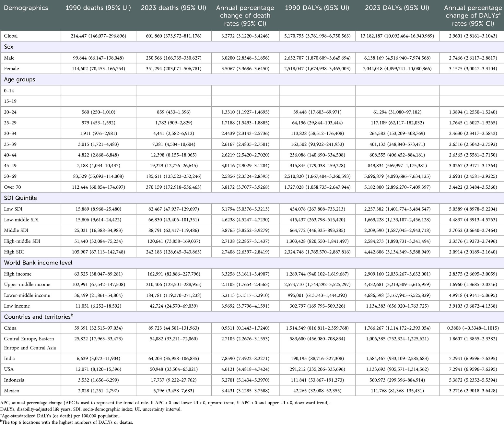
Task: Select the Age groups section heading
Action: click(19, 79)
